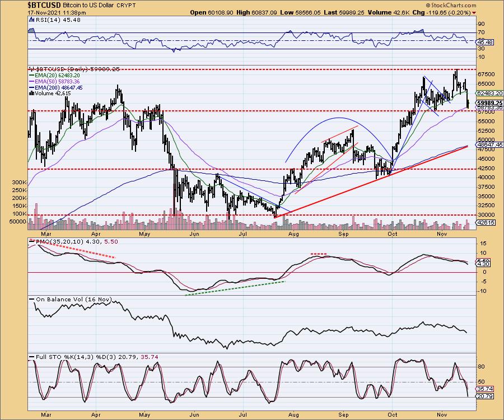
Task: Click the 17-Nov-2021 11:38pm timestamp
Action: (x=57, y=13)
